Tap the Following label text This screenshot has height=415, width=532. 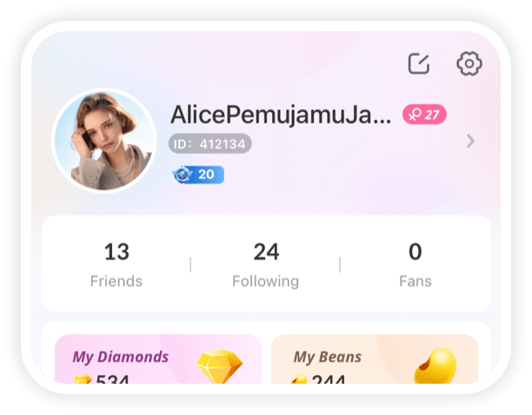pyautogui.click(x=266, y=282)
